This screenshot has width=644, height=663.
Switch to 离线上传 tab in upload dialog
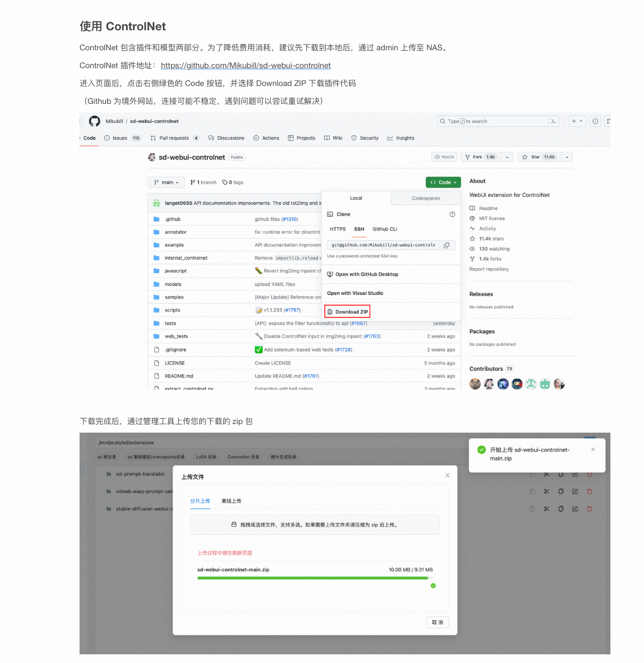click(x=232, y=501)
